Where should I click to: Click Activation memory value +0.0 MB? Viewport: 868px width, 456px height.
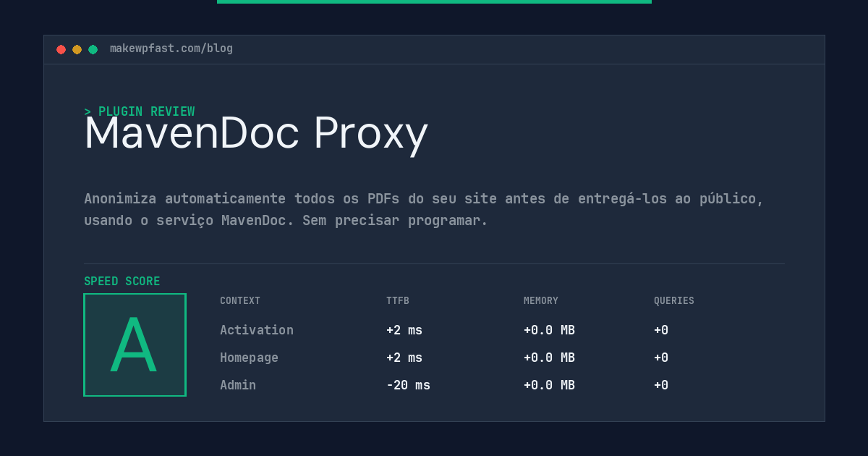point(549,330)
